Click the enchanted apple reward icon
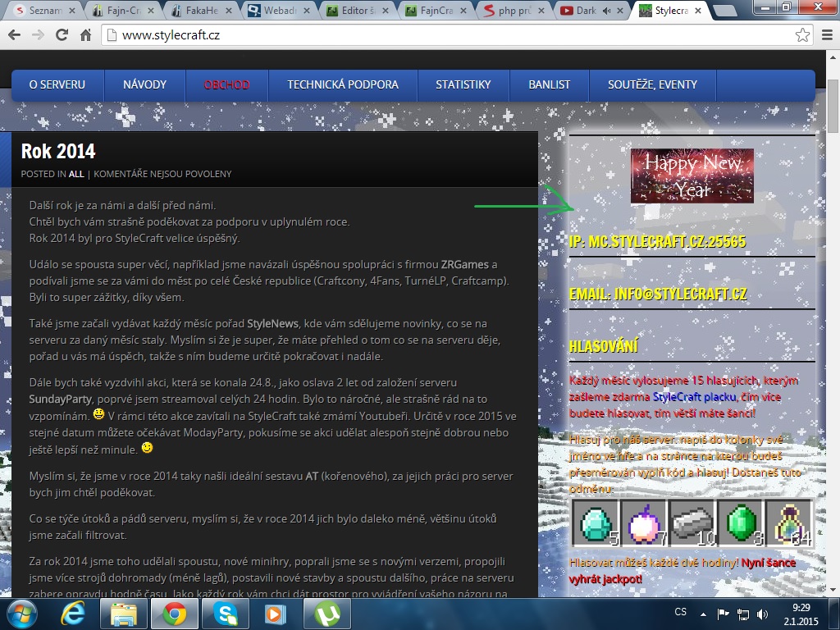The width and height of the screenshot is (840, 630). (643, 523)
